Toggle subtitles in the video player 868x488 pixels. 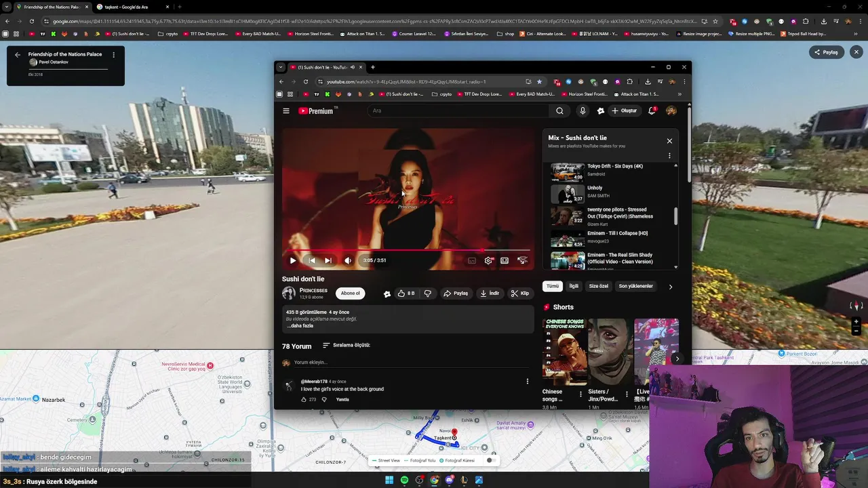pyautogui.click(x=472, y=260)
